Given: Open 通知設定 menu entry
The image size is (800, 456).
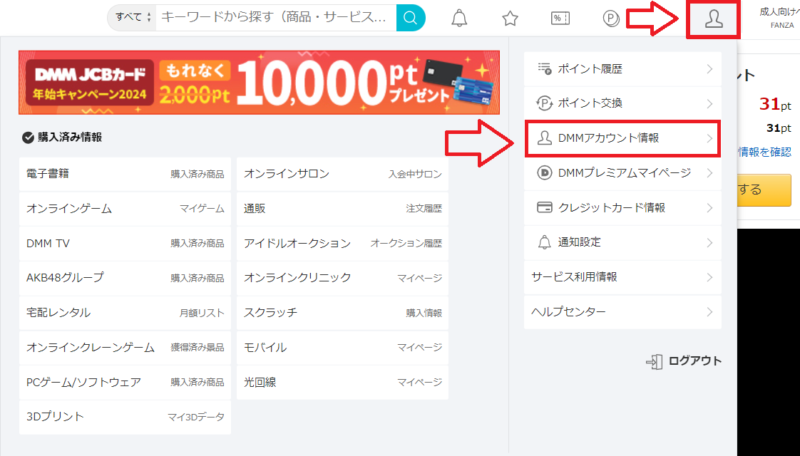Looking at the screenshot, I should pos(622,242).
